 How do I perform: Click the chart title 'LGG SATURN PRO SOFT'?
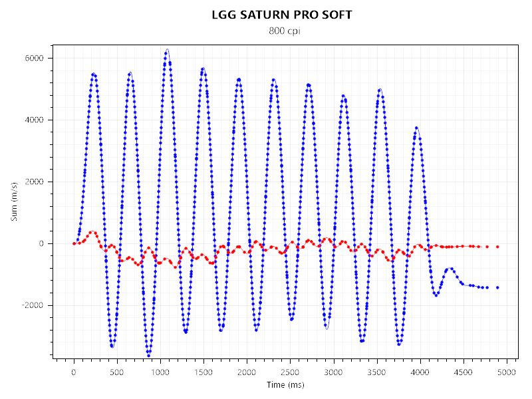click(x=282, y=15)
